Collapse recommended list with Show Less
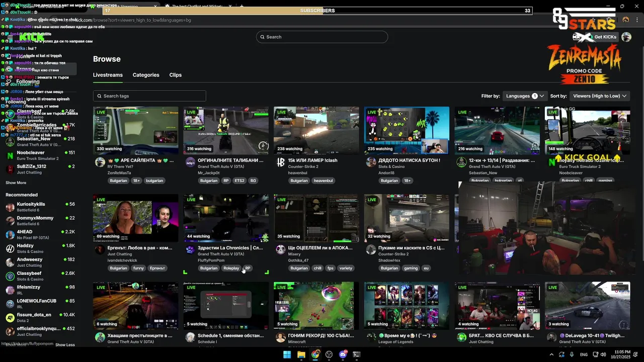This screenshot has width=644, height=362. point(65,345)
